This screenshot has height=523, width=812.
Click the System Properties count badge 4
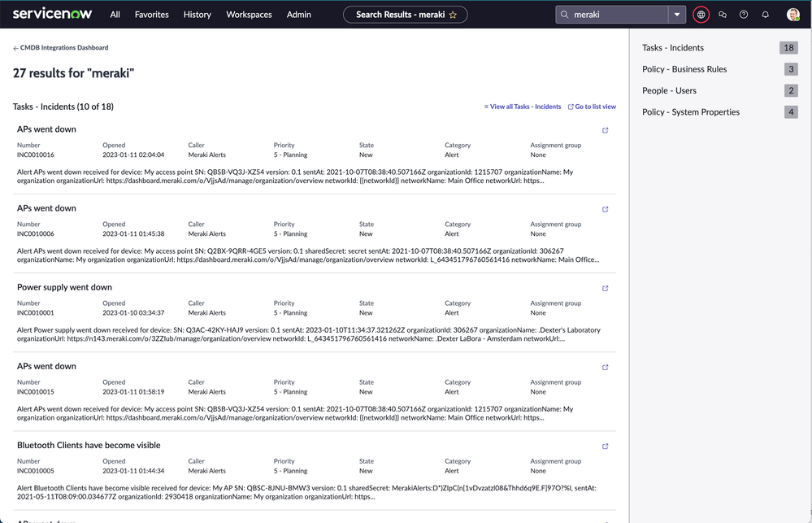[791, 112]
